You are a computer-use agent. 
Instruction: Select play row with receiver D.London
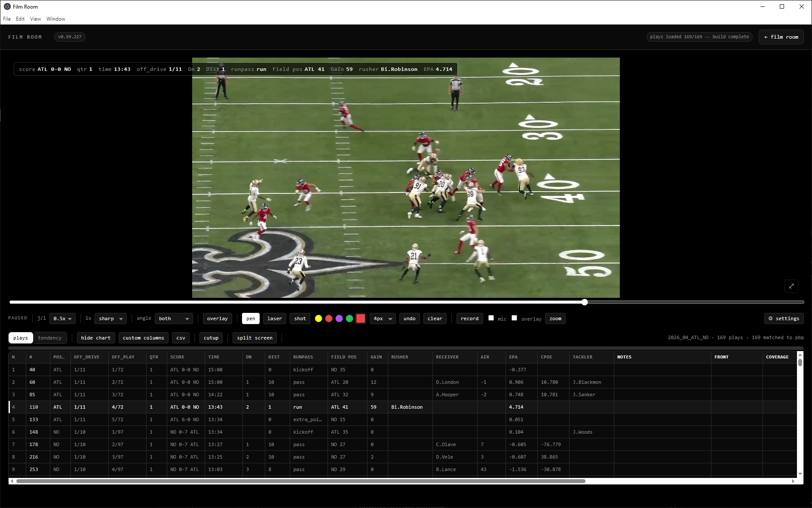click(x=403, y=382)
